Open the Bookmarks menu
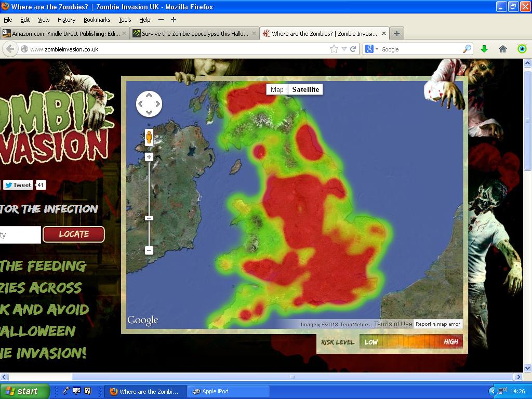 pos(97,20)
